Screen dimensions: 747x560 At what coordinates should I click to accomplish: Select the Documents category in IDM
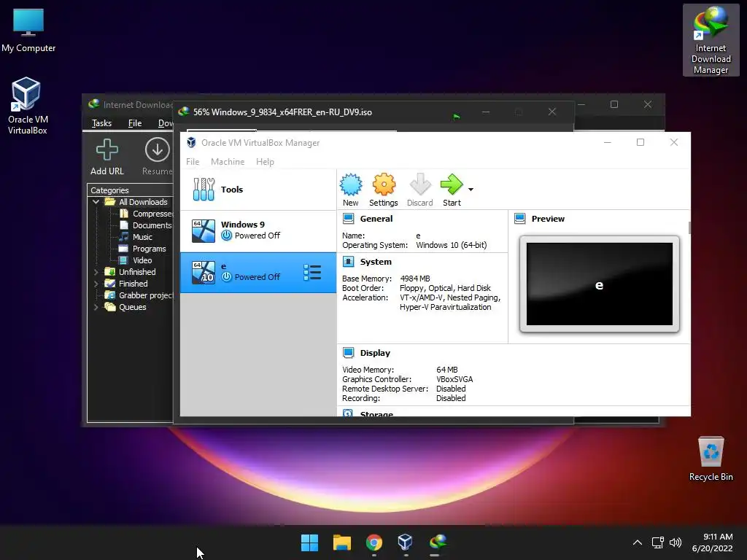pyautogui.click(x=145, y=225)
